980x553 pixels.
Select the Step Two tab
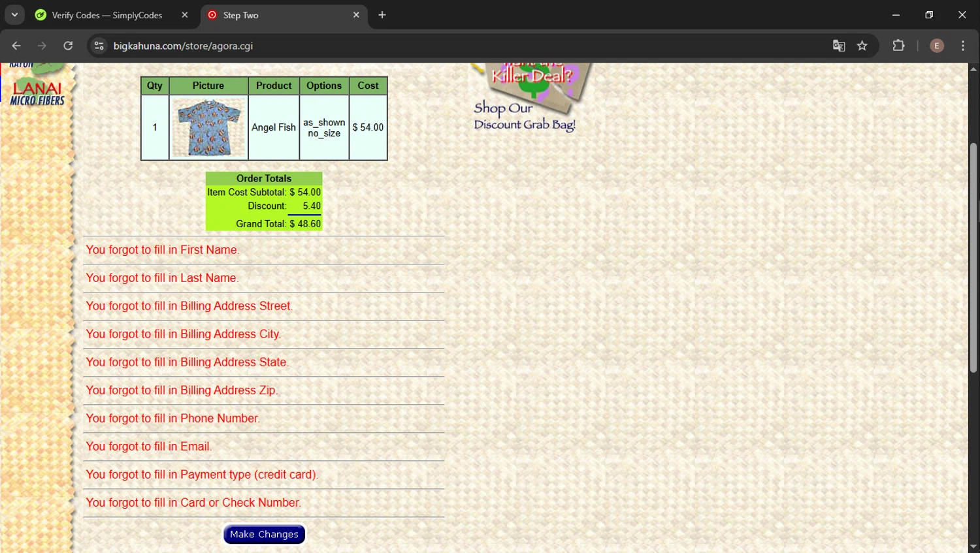(x=284, y=15)
